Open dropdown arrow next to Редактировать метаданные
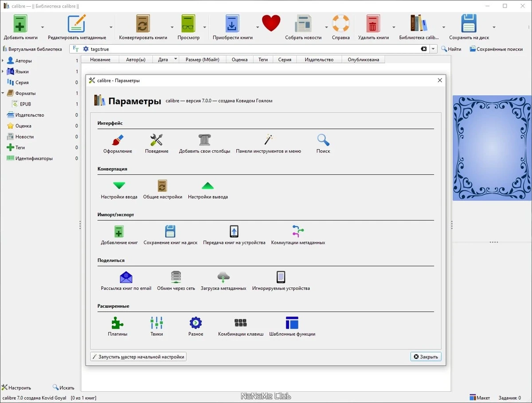Image resolution: width=532 pixels, height=403 pixels. tap(111, 27)
